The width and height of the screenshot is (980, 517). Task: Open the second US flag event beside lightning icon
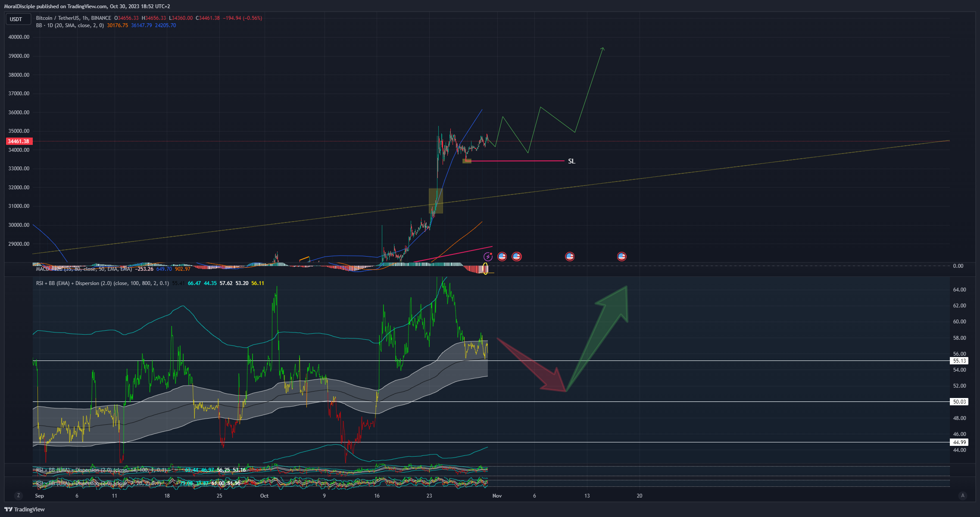[517, 257]
